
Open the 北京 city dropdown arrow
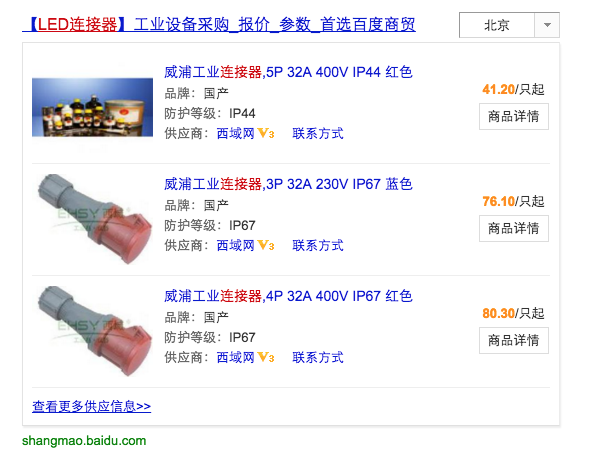coord(547,25)
